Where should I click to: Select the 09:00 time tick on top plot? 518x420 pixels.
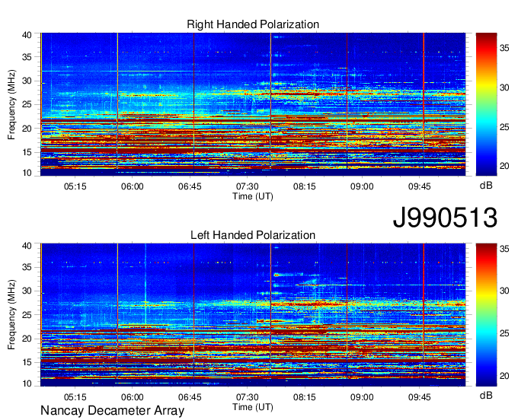click(362, 186)
